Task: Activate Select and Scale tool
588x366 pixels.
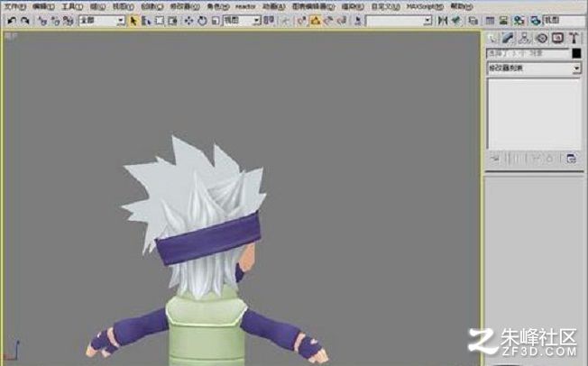Action: [x=216, y=21]
